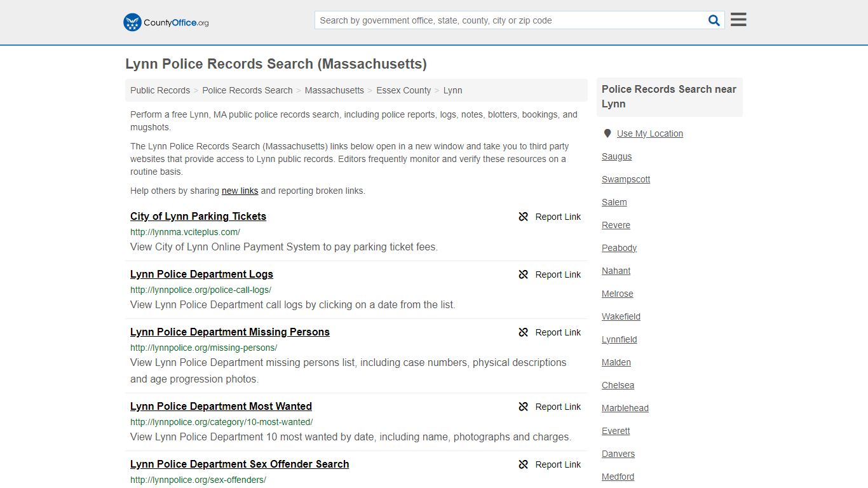The width and height of the screenshot is (868, 488).
Task: Open the hamburger menu
Action: pyautogui.click(x=738, y=20)
